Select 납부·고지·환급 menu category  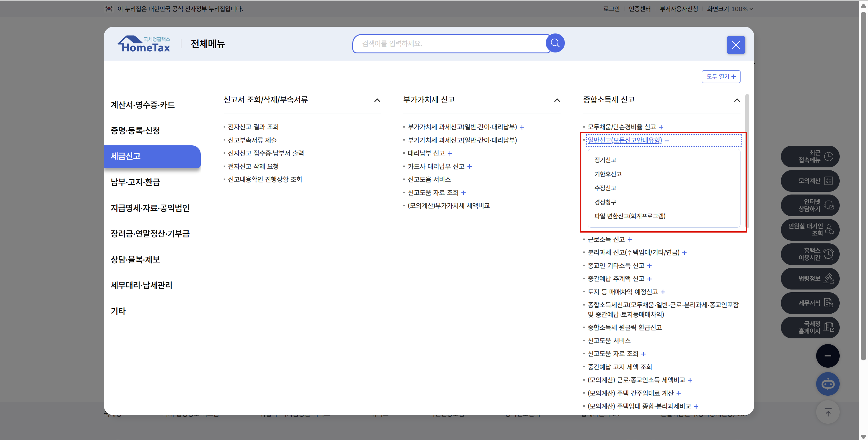(x=135, y=182)
